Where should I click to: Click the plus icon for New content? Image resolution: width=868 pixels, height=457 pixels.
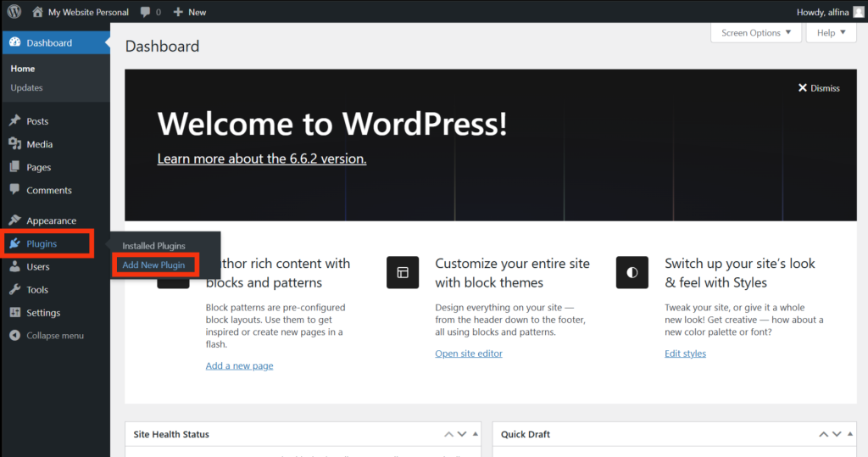178,12
